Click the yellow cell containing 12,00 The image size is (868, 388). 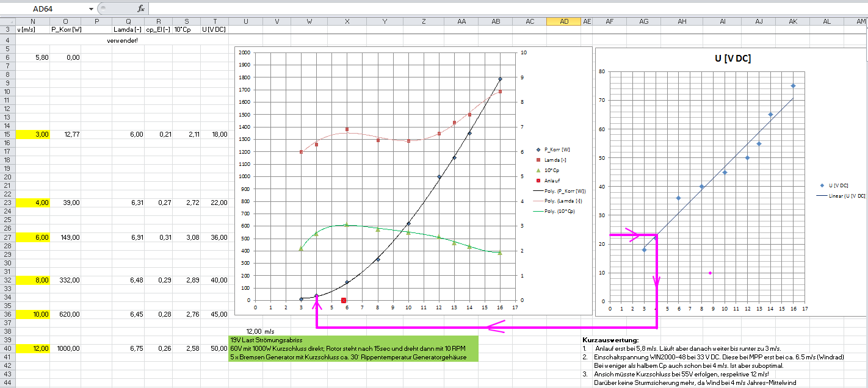pyautogui.click(x=33, y=348)
